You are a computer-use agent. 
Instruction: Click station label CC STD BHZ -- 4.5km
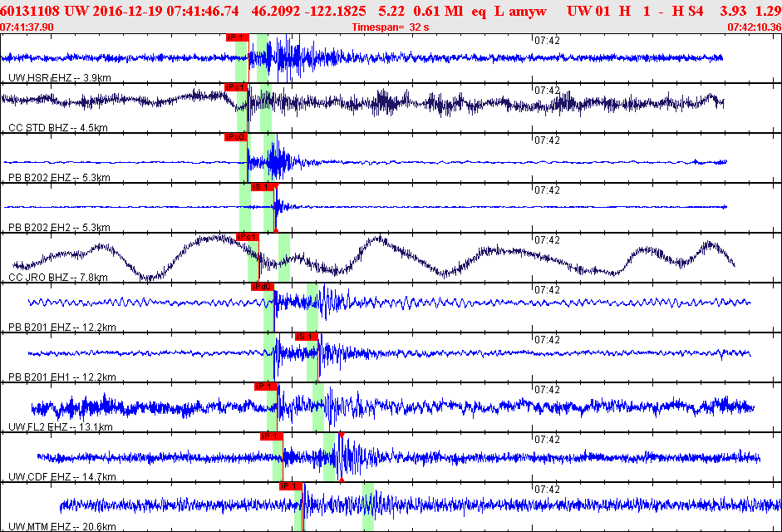point(58,128)
